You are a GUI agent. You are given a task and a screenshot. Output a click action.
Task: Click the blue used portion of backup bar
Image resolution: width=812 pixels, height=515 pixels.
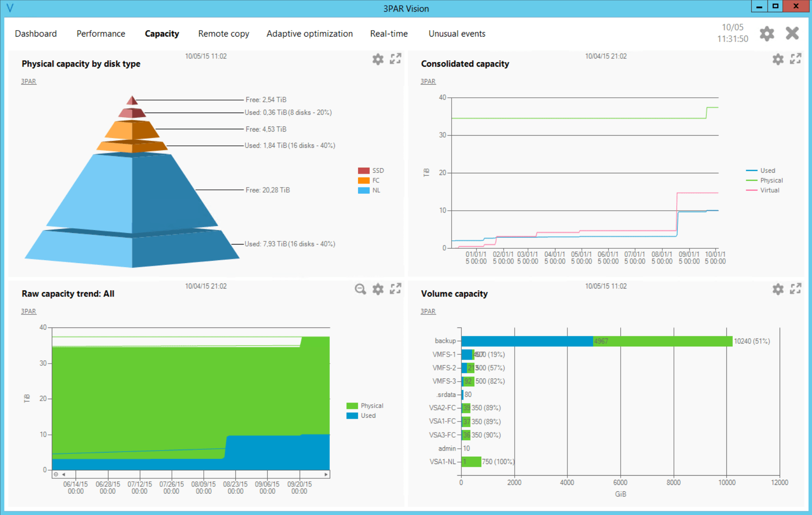tap(528, 341)
